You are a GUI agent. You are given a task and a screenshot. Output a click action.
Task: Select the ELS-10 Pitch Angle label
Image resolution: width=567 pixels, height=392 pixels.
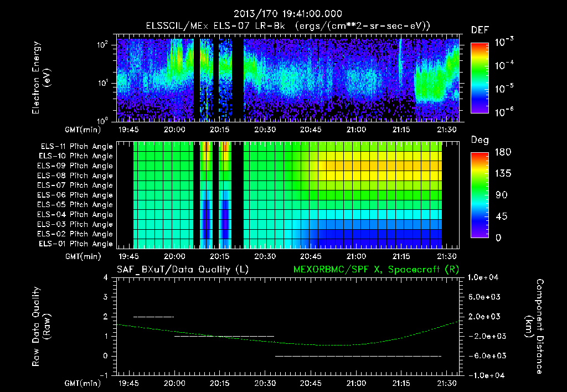[76, 156]
